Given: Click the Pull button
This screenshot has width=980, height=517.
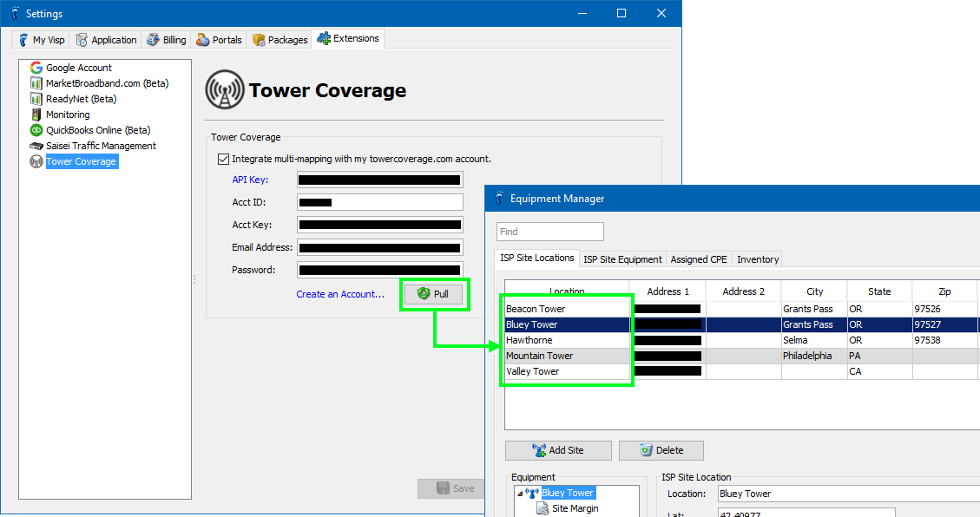Looking at the screenshot, I should [433, 294].
